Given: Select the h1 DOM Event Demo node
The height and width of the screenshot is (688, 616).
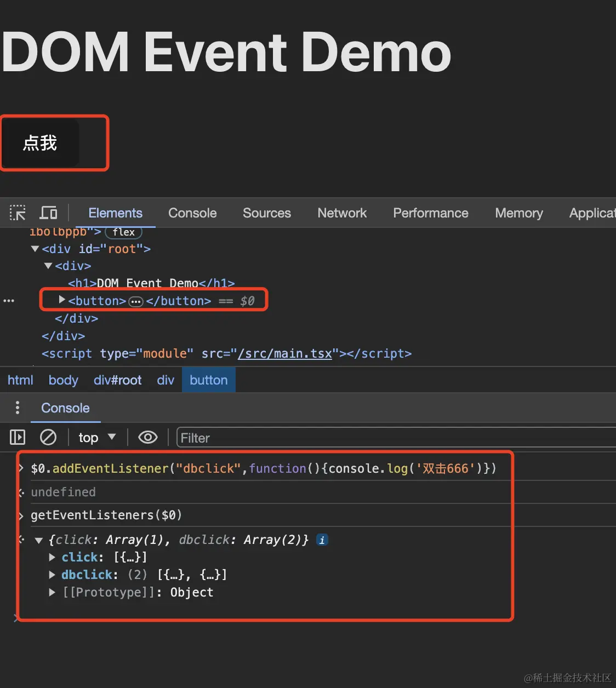Looking at the screenshot, I should [x=151, y=283].
